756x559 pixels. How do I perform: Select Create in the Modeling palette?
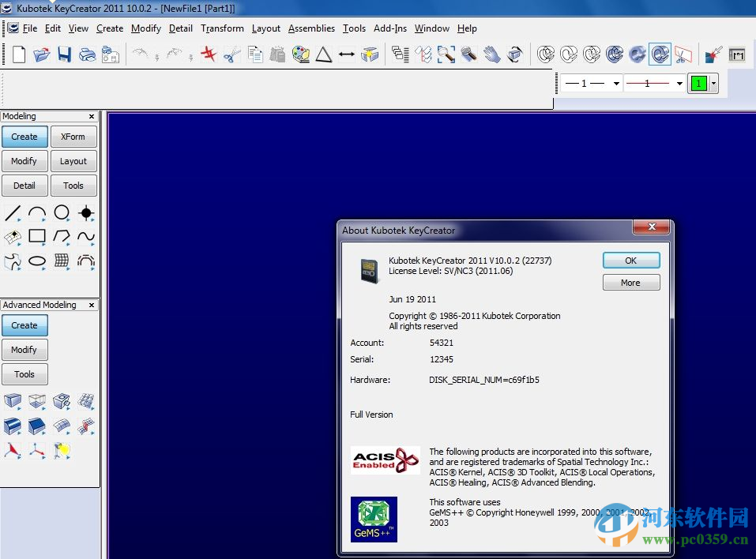[24, 137]
